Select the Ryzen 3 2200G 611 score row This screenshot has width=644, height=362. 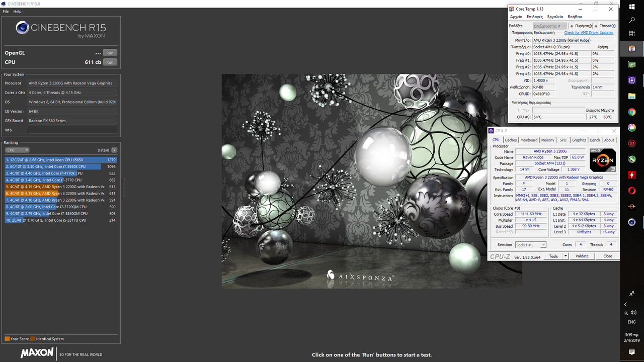[x=61, y=193]
